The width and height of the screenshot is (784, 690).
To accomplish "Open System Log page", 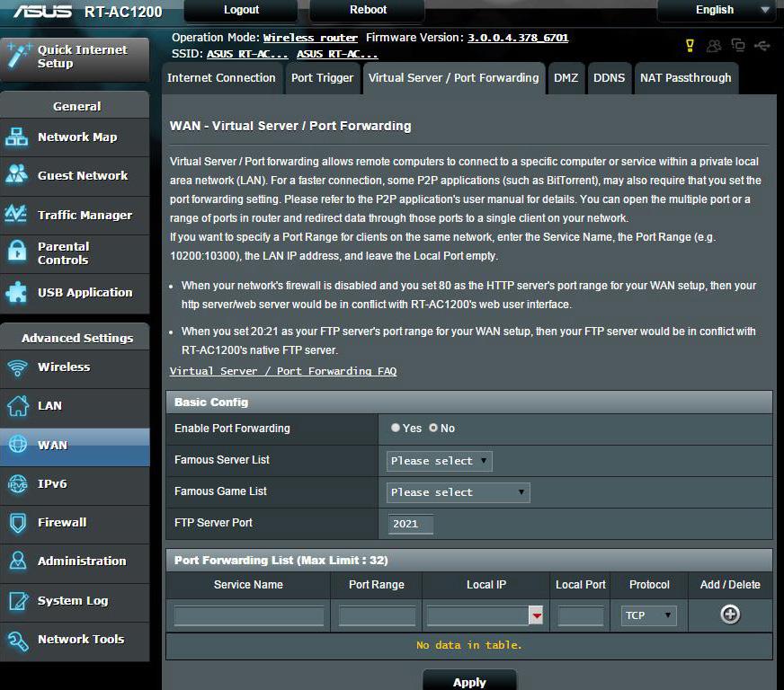I will click(x=75, y=601).
